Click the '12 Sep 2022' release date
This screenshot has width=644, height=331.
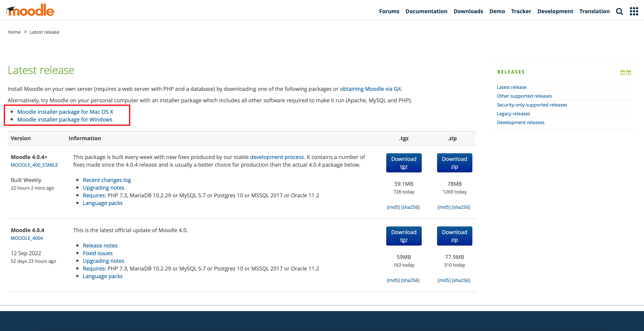(x=26, y=253)
